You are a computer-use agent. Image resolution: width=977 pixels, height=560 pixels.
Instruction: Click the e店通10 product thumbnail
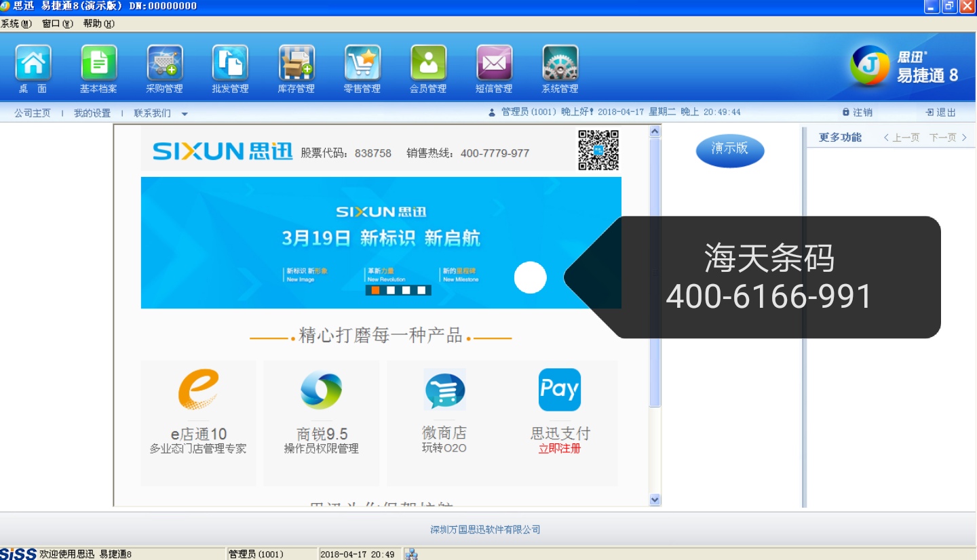[x=198, y=390]
